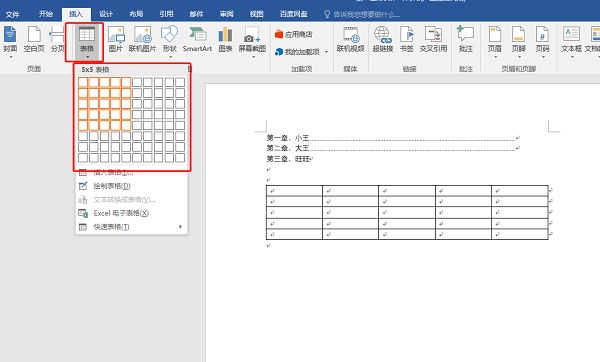
Task: Click the 超链接 hyperlink icon
Action: pos(383,34)
